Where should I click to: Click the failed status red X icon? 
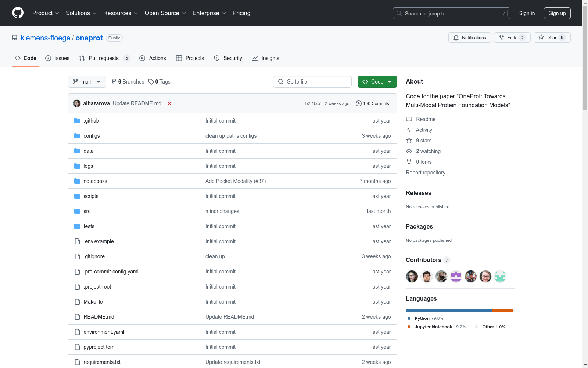pyautogui.click(x=169, y=103)
